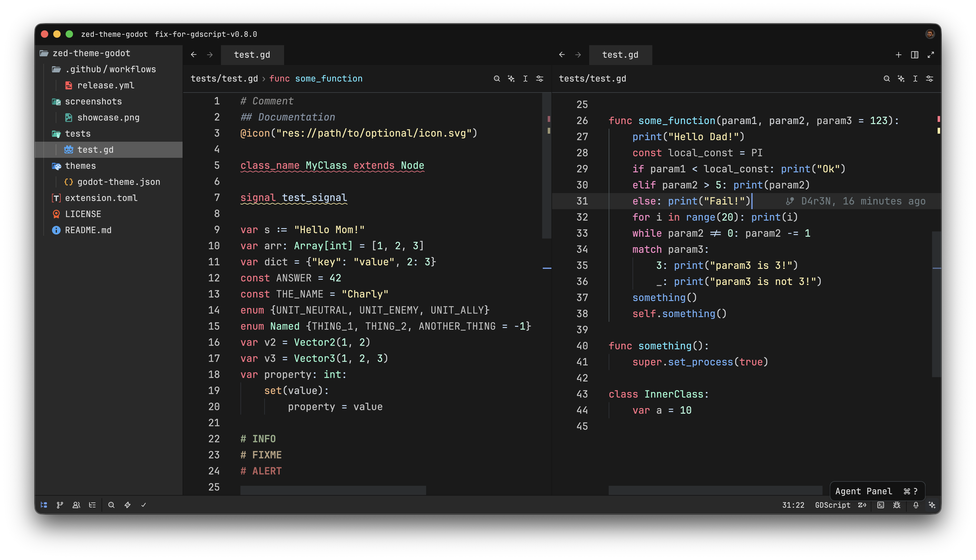976x560 pixels.
Task: Click the right pane horizontal scrollbar
Action: point(715,490)
